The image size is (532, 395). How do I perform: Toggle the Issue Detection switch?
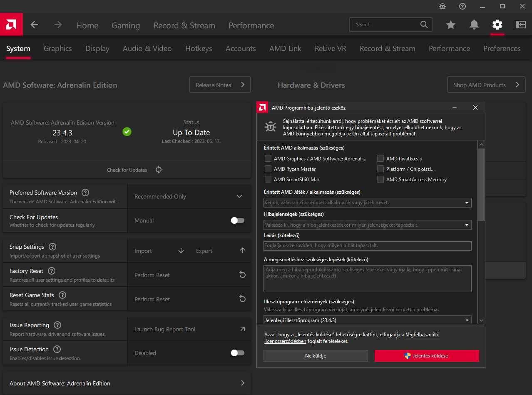(x=238, y=353)
